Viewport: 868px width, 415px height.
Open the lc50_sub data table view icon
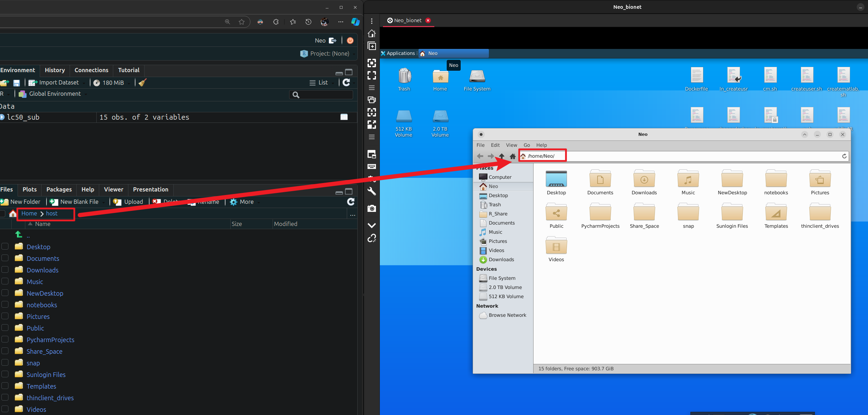(344, 117)
